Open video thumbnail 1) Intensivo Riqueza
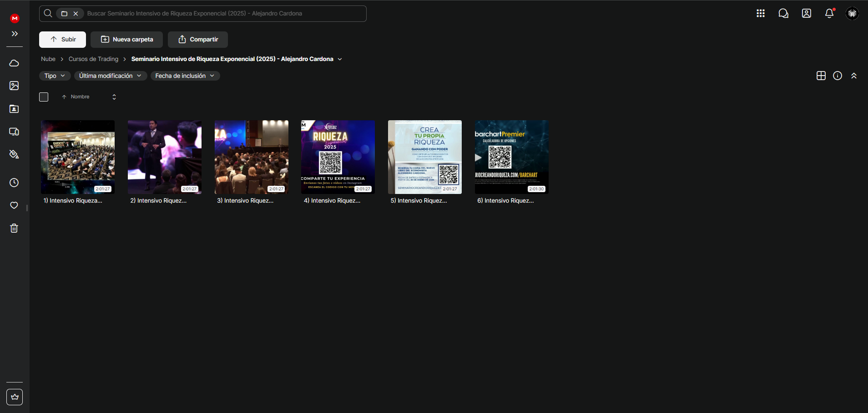868x413 pixels. (78, 157)
